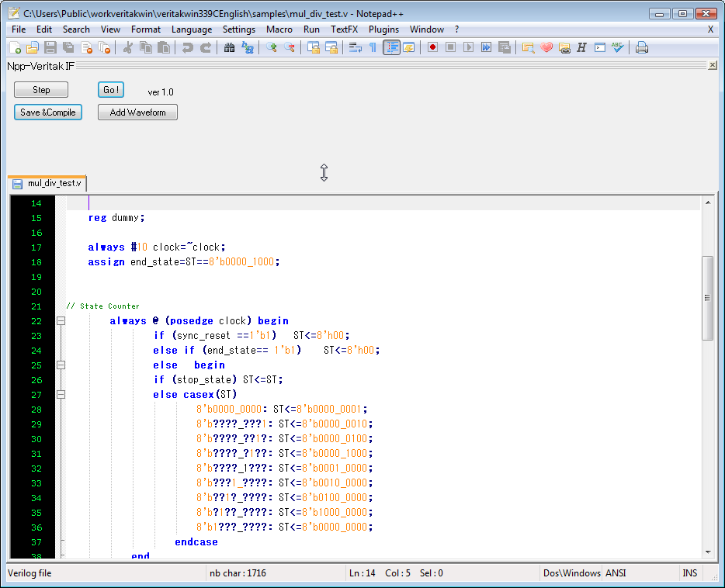Print the document with the printer icon
Screen dimensions: 725x588
(642, 47)
